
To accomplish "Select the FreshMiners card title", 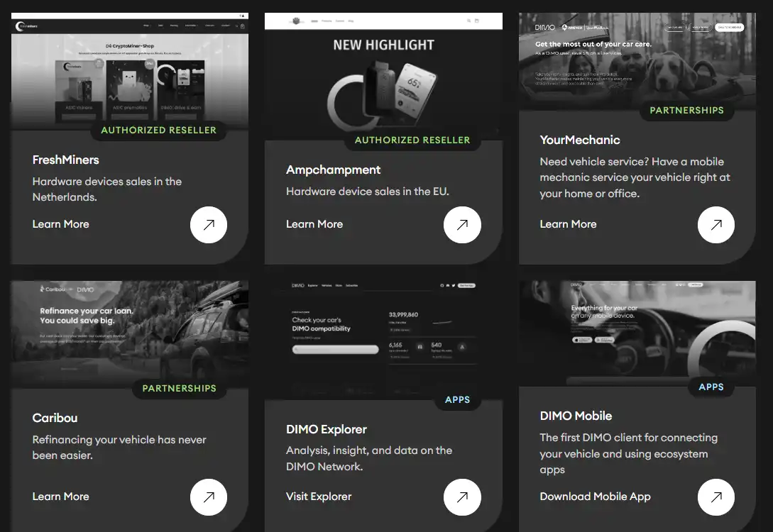I will pyautogui.click(x=65, y=160).
